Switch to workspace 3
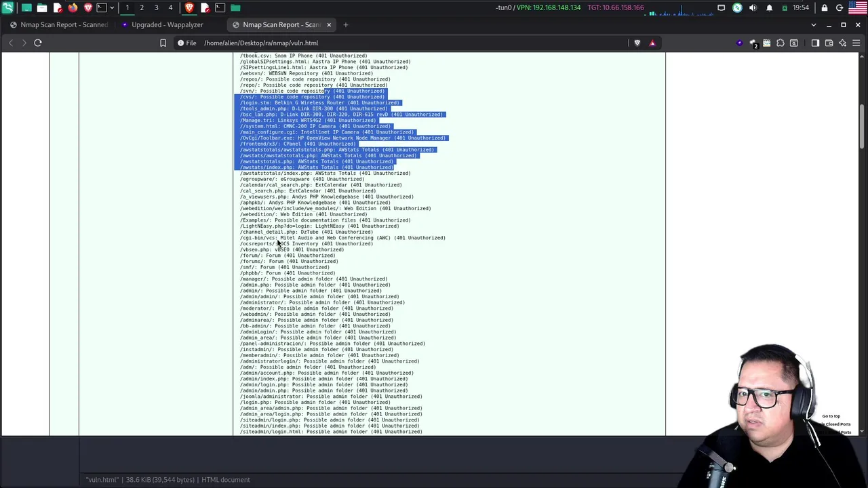Image resolution: width=868 pixels, height=488 pixels. click(156, 7)
